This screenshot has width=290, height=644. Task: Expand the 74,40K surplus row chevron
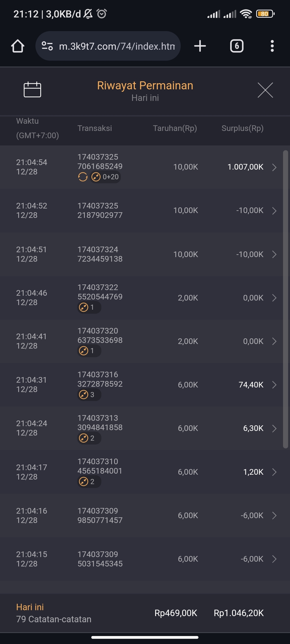coord(274,385)
